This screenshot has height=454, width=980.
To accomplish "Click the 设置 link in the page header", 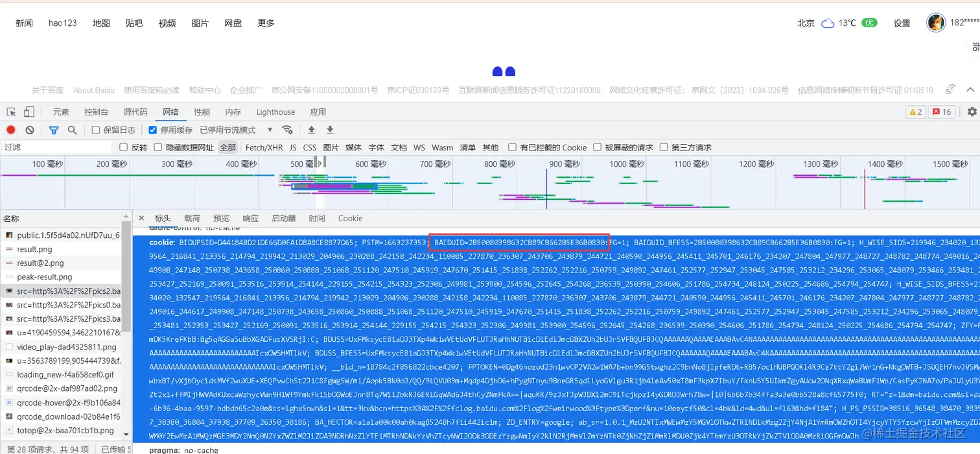I will (x=902, y=23).
